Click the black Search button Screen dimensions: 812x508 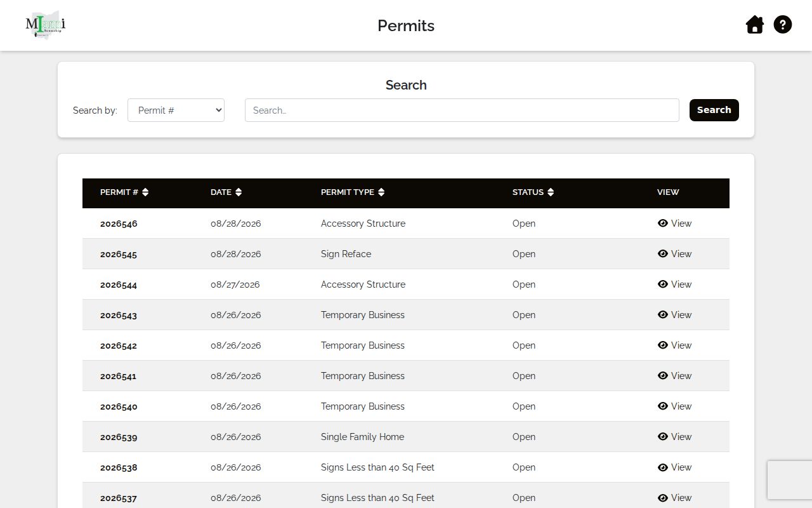point(714,110)
